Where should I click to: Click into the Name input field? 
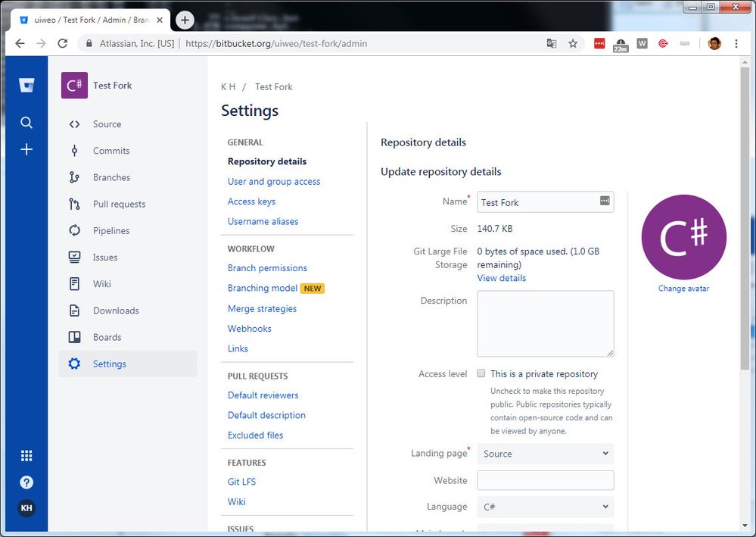point(546,202)
